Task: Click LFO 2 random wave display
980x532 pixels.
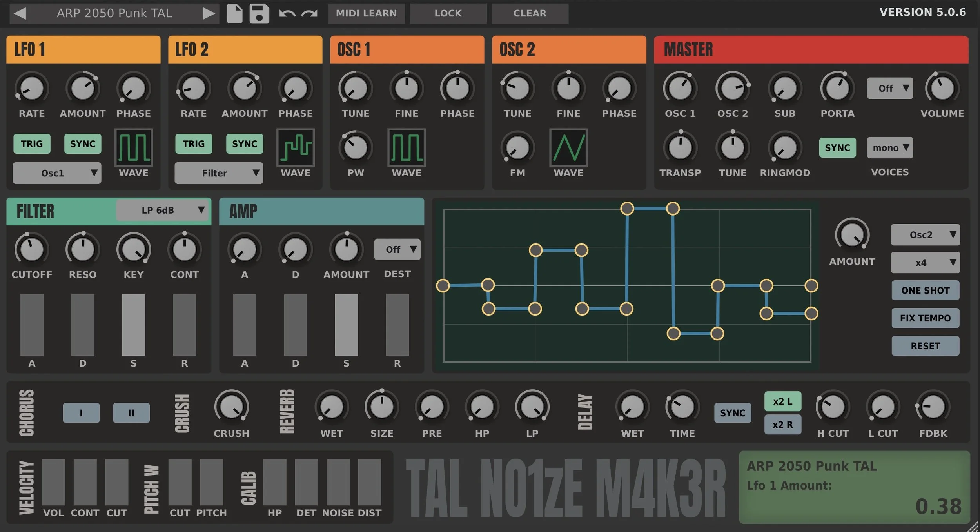Action: [x=296, y=147]
